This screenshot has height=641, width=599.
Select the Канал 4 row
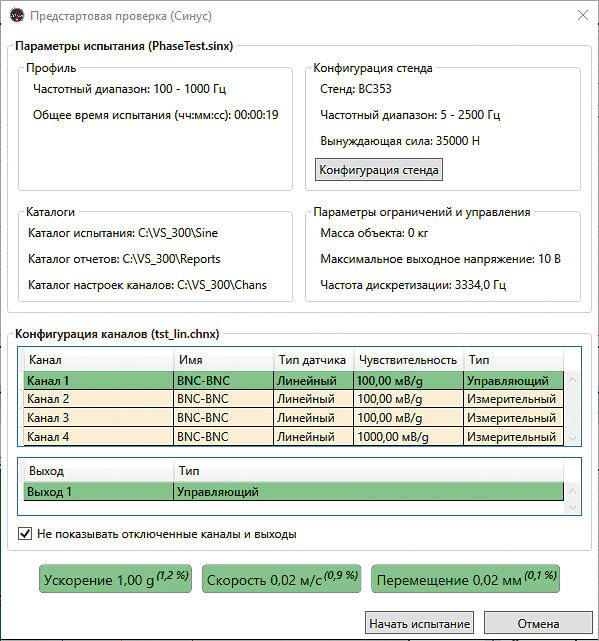point(294,436)
